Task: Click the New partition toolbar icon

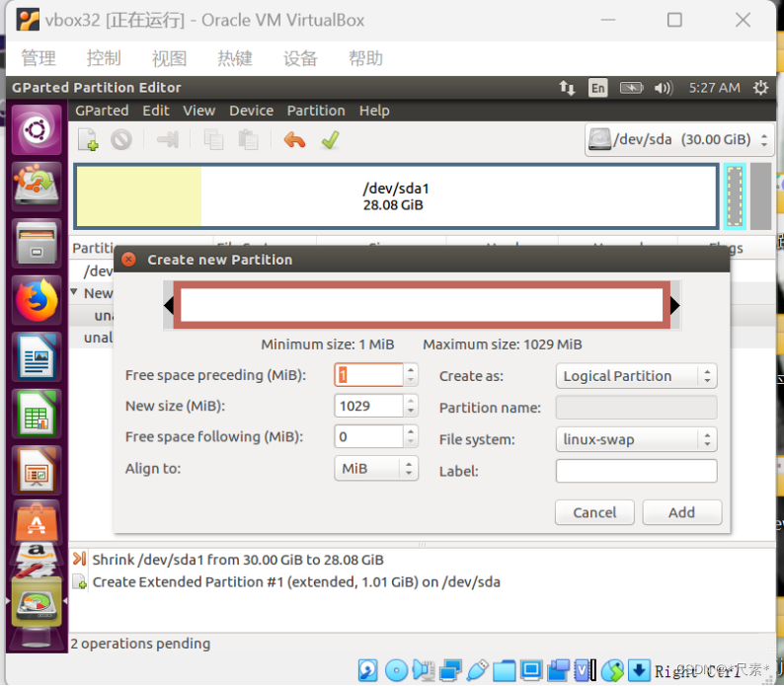Action: tap(88, 139)
